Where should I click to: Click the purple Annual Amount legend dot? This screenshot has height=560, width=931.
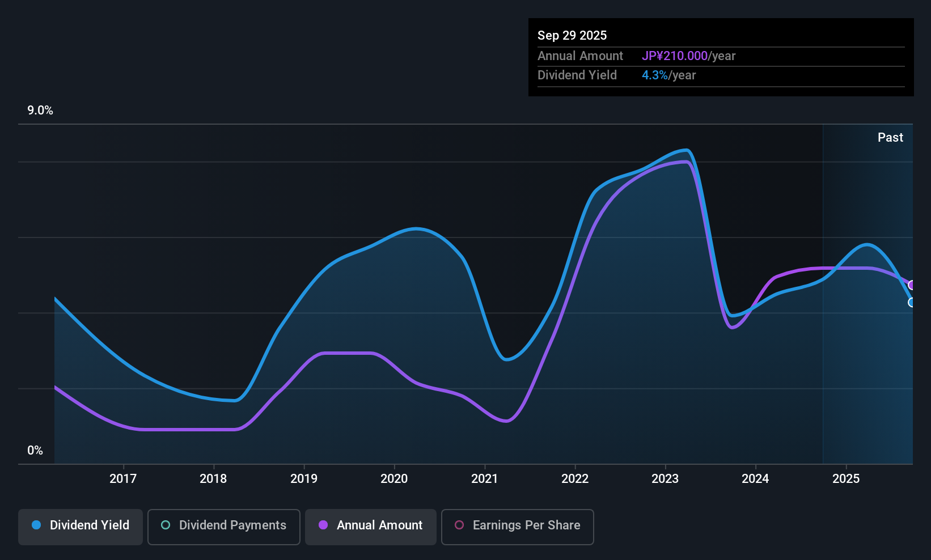point(323,525)
